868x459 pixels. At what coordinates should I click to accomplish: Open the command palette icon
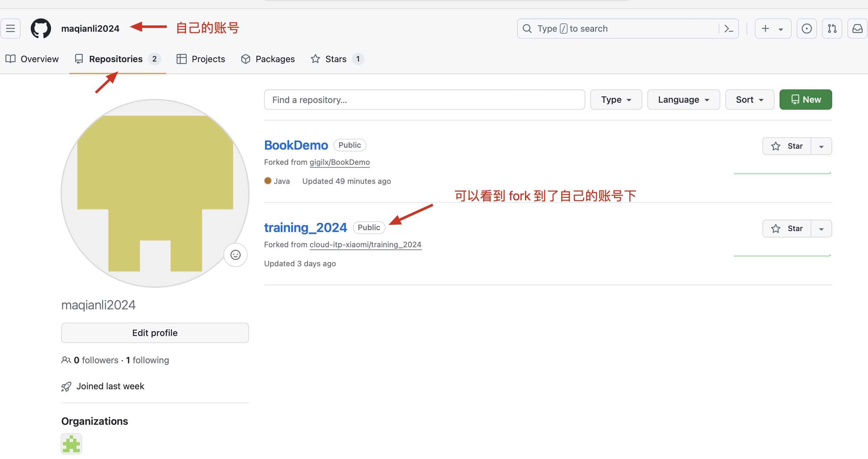tap(729, 29)
